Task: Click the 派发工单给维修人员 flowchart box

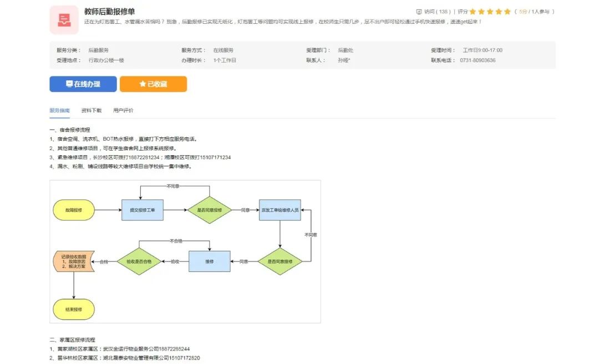Action: pyautogui.click(x=280, y=211)
